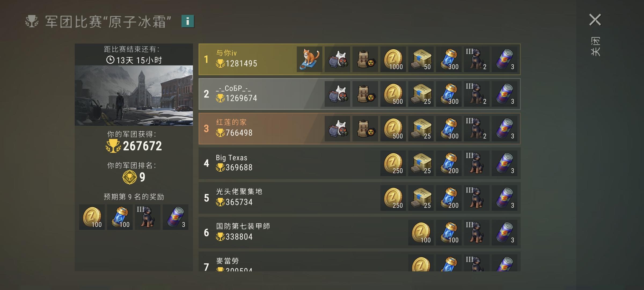
Task: Close the tournament window with the X
Action: pyautogui.click(x=595, y=20)
